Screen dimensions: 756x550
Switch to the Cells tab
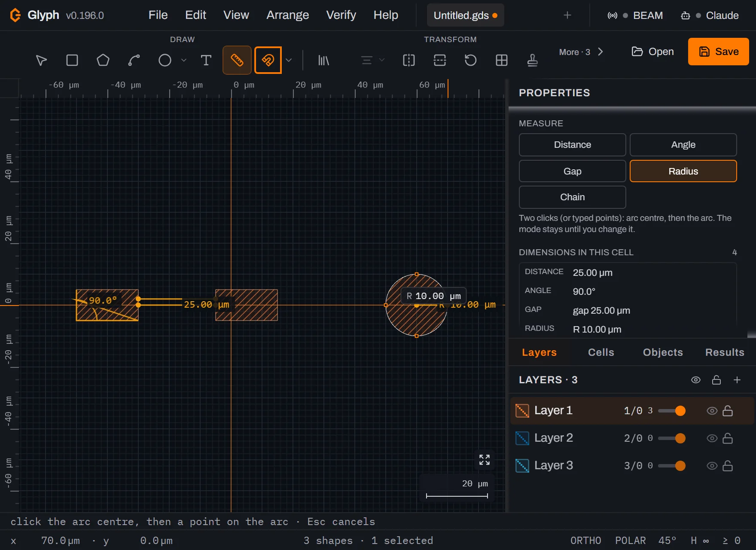point(601,352)
